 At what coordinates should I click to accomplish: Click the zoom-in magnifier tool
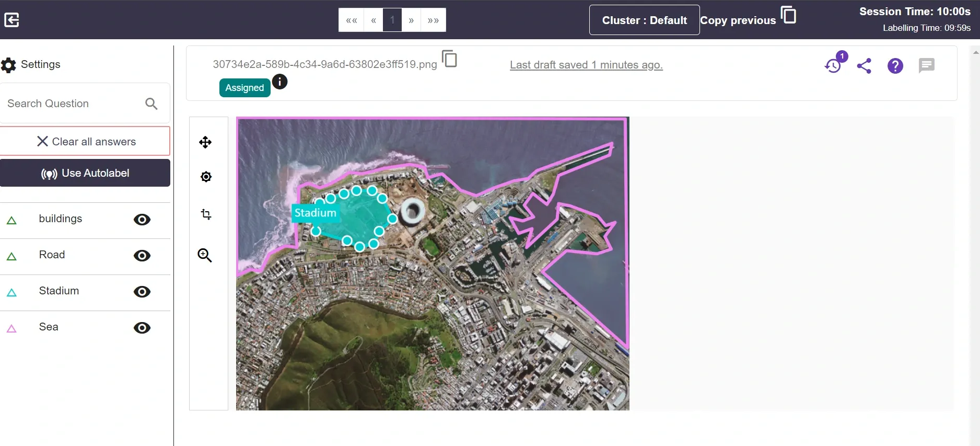click(205, 255)
